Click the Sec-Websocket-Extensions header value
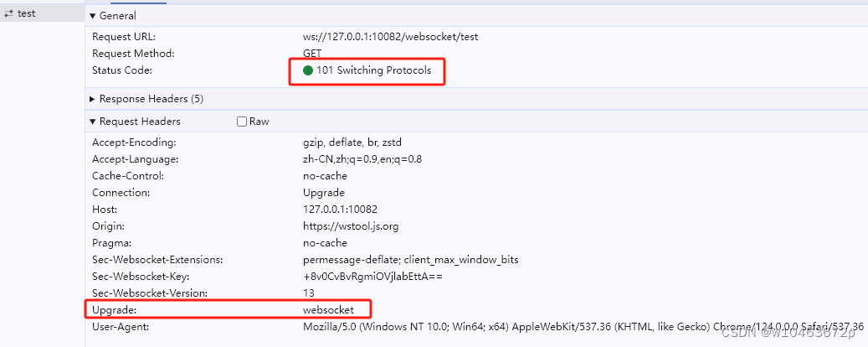The image size is (868, 347). tap(411, 260)
